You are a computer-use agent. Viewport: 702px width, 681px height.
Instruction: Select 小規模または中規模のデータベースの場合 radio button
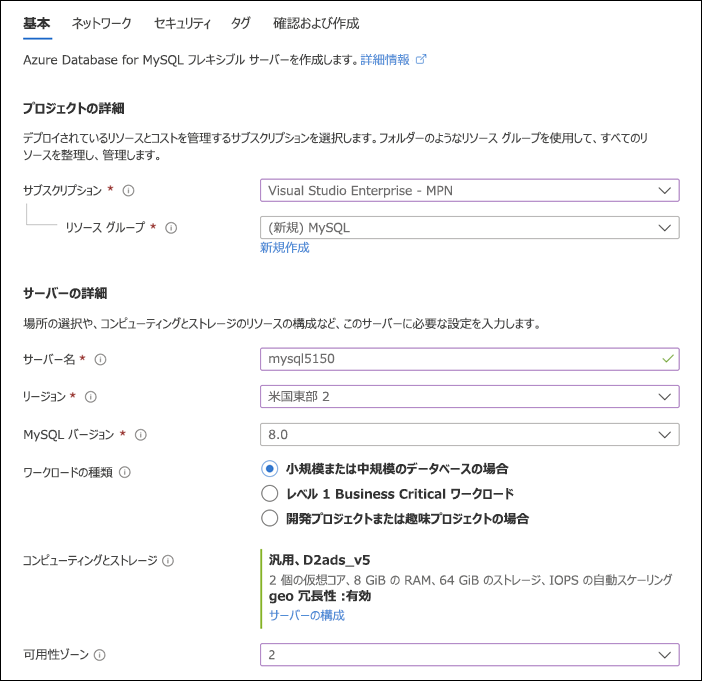point(270,469)
